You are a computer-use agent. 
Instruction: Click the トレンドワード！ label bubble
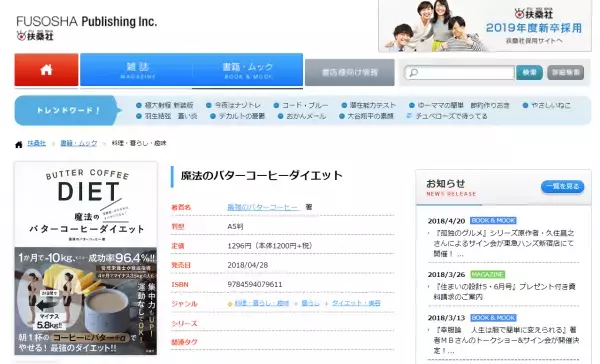[68, 110]
